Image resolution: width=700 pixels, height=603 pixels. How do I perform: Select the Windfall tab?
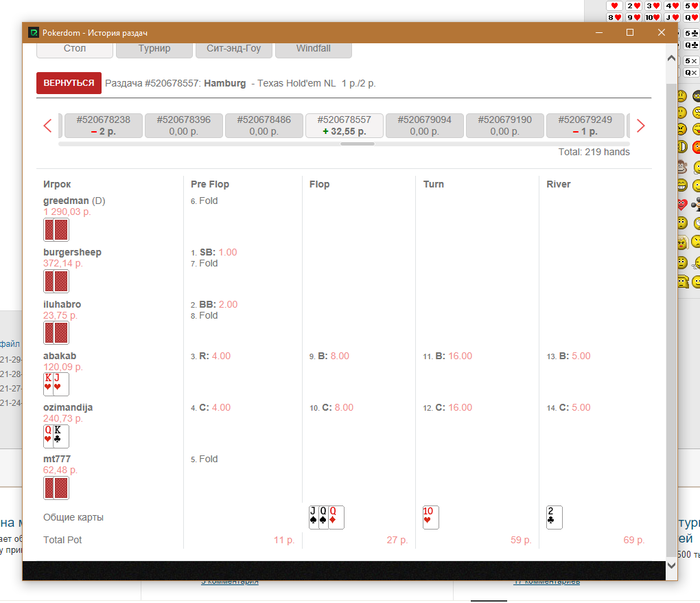pyautogui.click(x=313, y=49)
